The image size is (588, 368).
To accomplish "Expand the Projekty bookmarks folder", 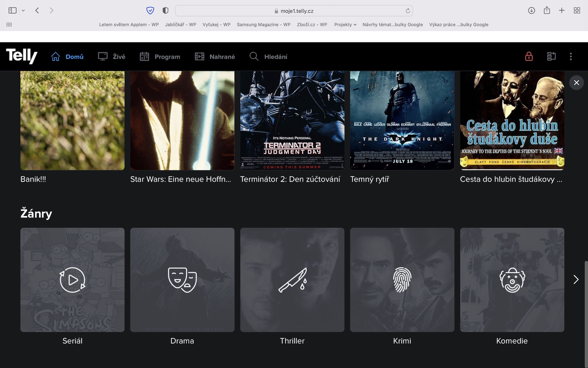I will pos(345,25).
